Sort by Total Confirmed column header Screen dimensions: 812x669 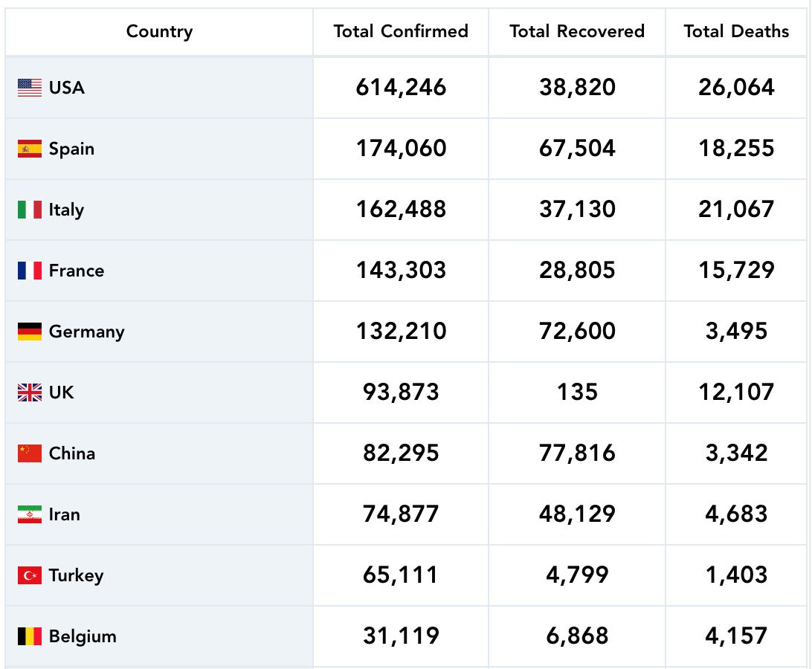[401, 31]
